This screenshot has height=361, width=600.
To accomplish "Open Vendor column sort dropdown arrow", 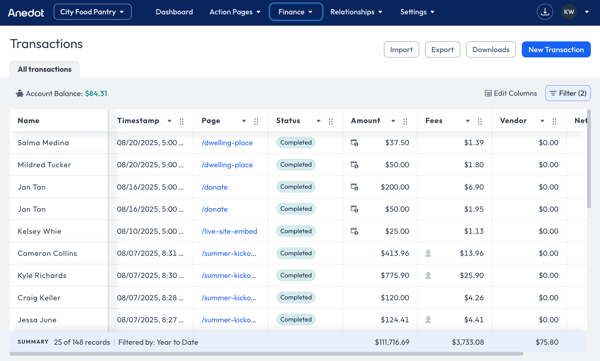I will point(542,121).
